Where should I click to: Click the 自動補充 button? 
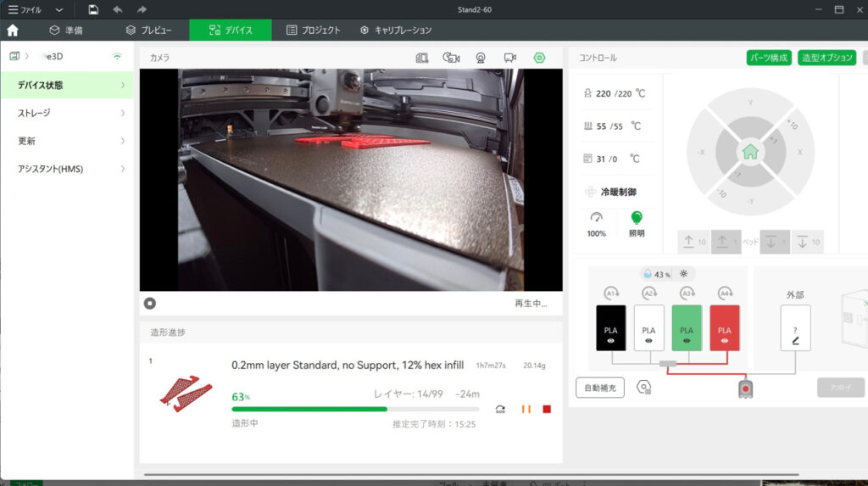[599, 388]
